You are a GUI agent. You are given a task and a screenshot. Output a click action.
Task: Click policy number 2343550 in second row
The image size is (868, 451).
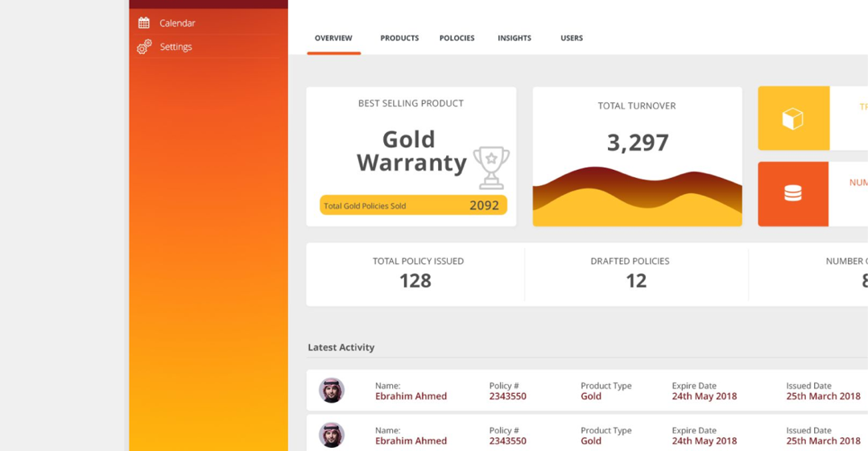coord(507,441)
